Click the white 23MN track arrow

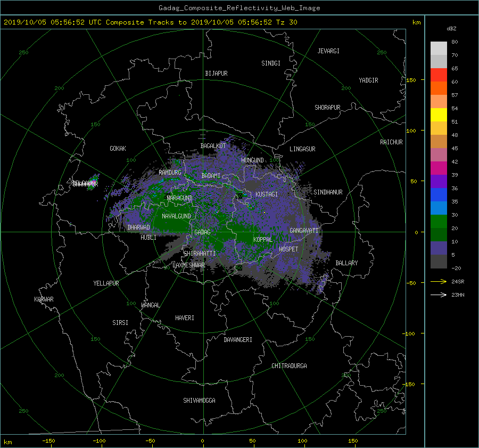click(439, 295)
